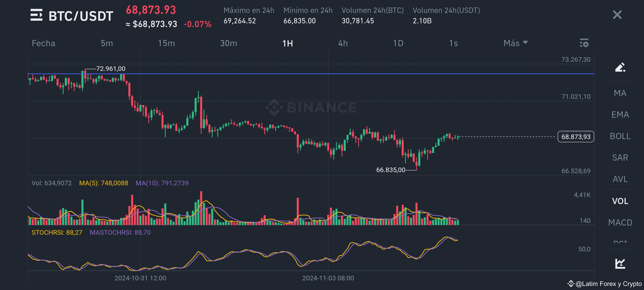Toggle the EMA indicator
Viewport: 644px width, 290px height.
(620, 115)
